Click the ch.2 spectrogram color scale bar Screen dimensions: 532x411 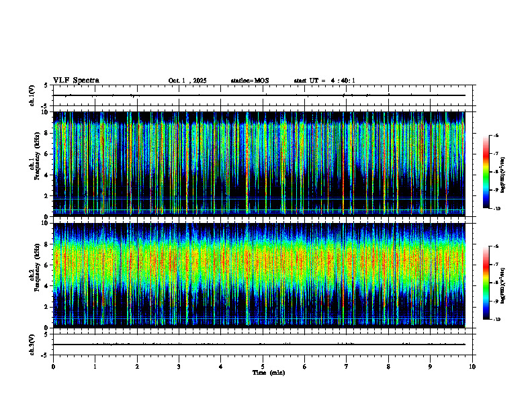(x=486, y=283)
